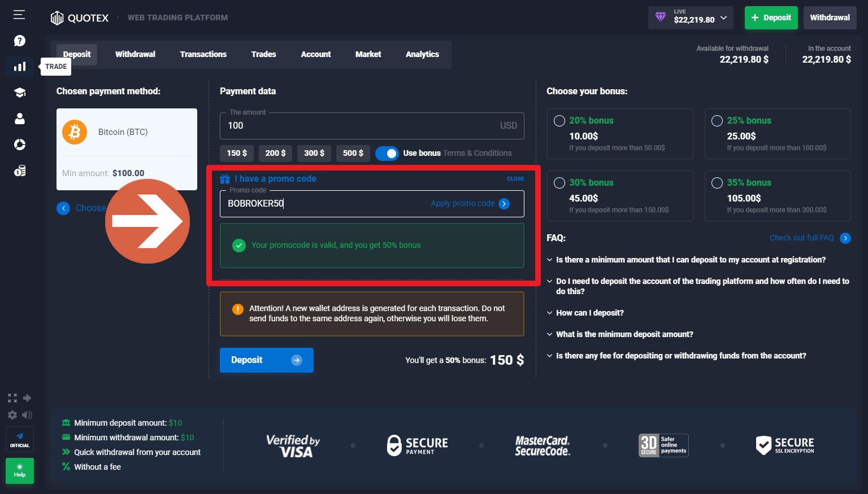Mute sound with the speaker icon

pyautogui.click(x=26, y=415)
